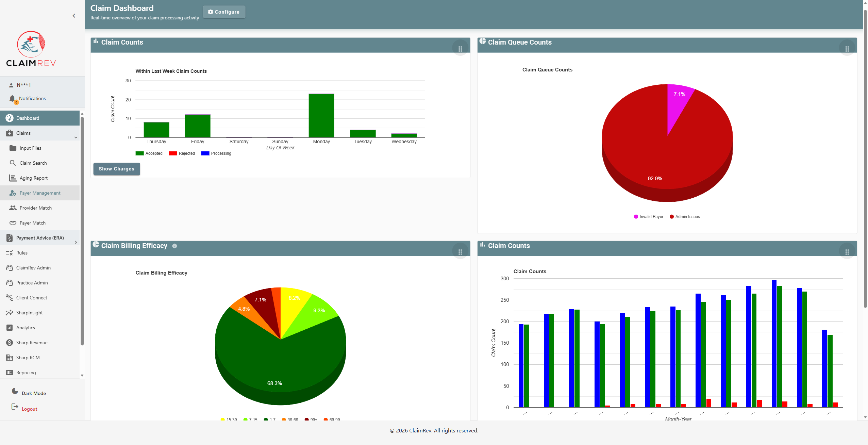Collapse the sidebar with the chevron arrow

point(74,16)
